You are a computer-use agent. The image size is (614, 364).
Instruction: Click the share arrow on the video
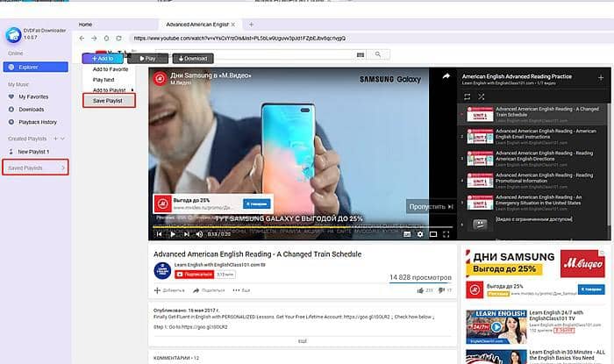(446, 76)
